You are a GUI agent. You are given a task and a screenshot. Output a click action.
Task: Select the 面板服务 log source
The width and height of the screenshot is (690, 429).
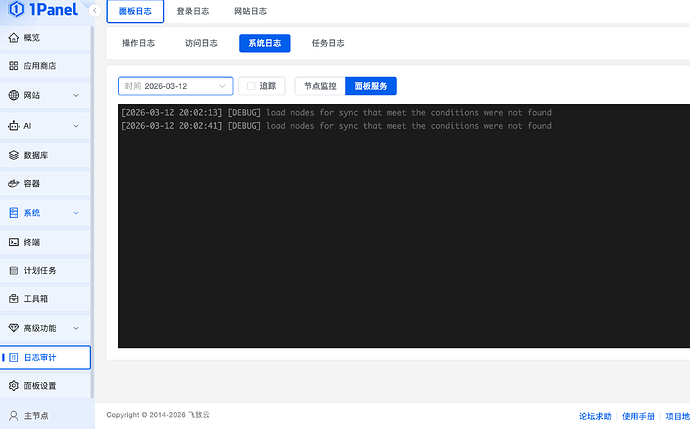tap(371, 86)
